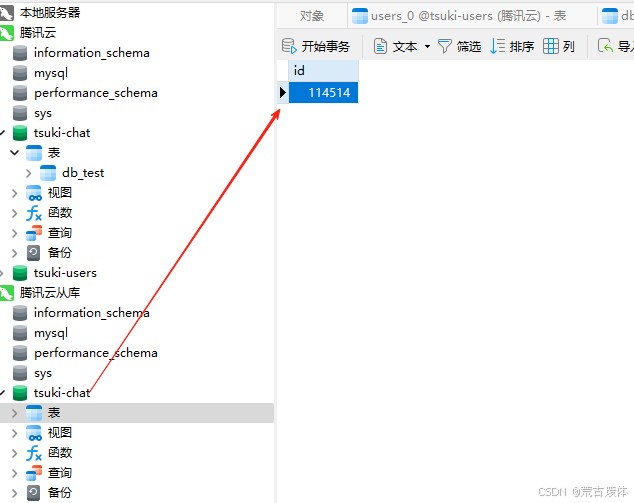Expand 函数 under 腾讯云 tsuki-chat

pyautogui.click(x=15, y=213)
